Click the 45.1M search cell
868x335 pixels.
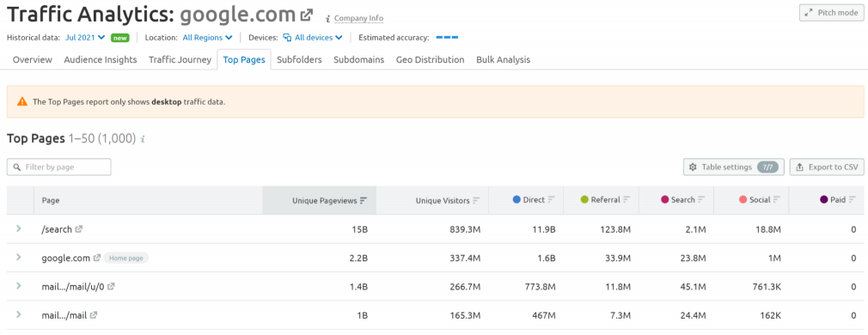(x=693, y=286)
